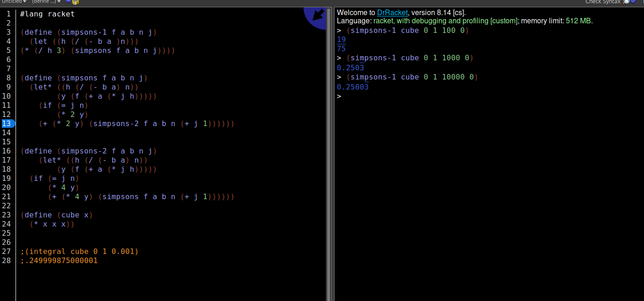Screen dimensions: 644x301
Task: Click '(define (simpsons-1 f a b n j)' line
Action: coord(89,32)
